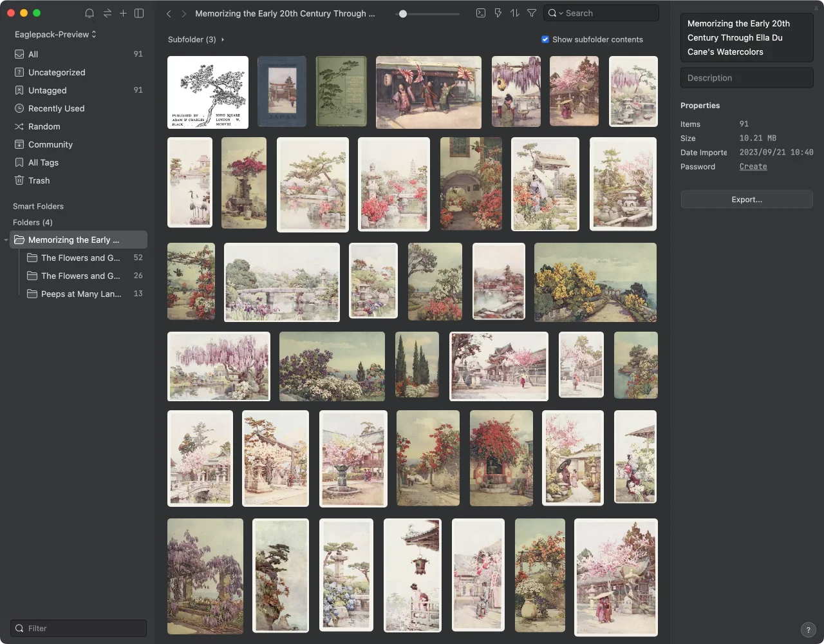Screen dimensions: 824x644
Task: Open Random in sidebar
Action: (79, 126)
